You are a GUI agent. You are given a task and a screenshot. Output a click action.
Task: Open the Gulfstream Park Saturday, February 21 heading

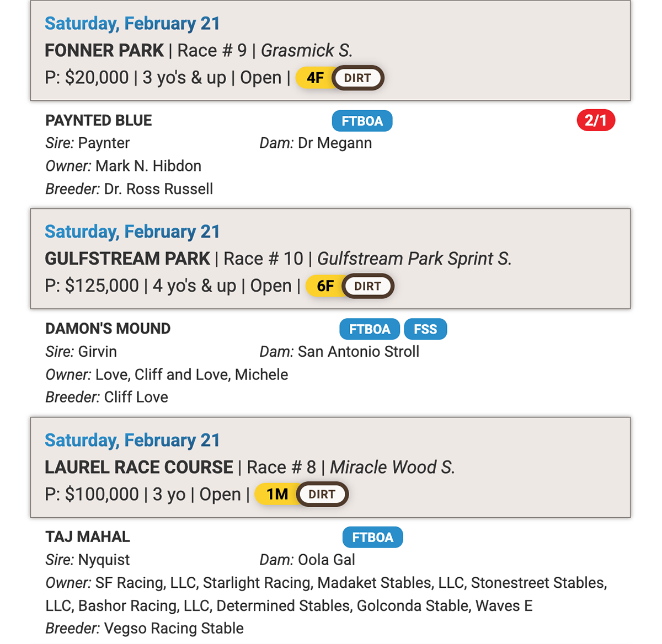(132, 232)
